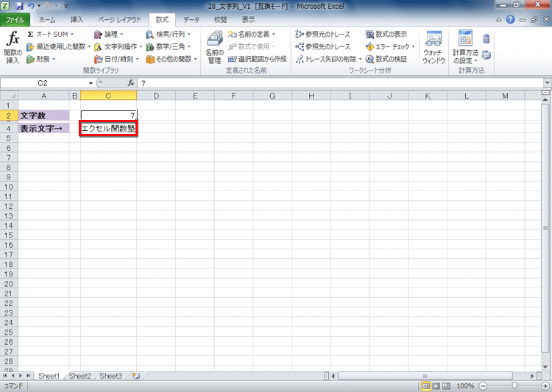This screenshot has width=552, height=392.
Task: Open the Watch Window (ウォッチ ウィンドウ)
Action: [434, 48]
